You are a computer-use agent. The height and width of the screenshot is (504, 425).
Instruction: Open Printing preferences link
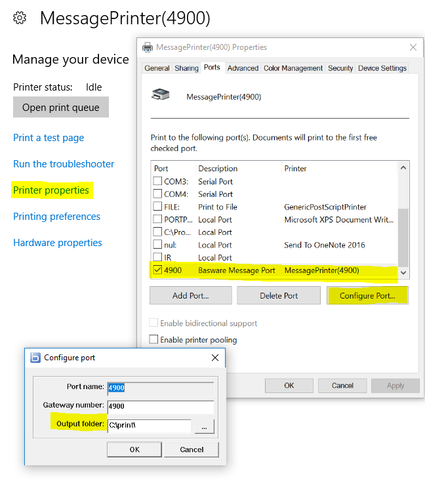pos(56,217)
